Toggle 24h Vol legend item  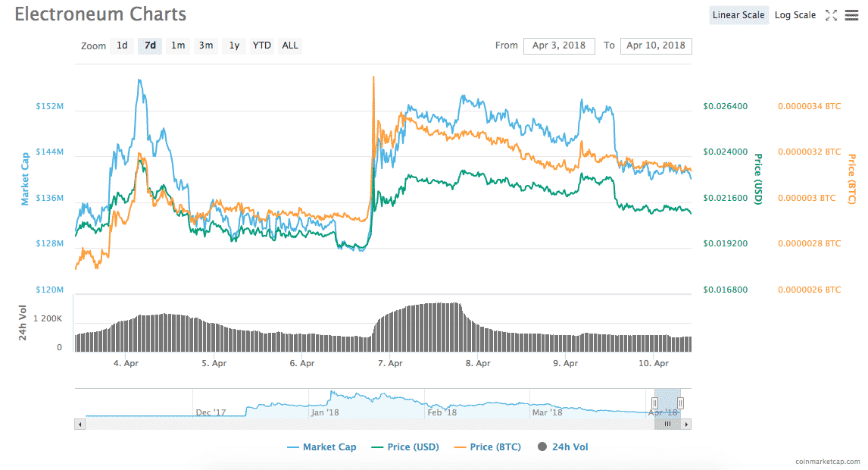click(x=563, y=447)
